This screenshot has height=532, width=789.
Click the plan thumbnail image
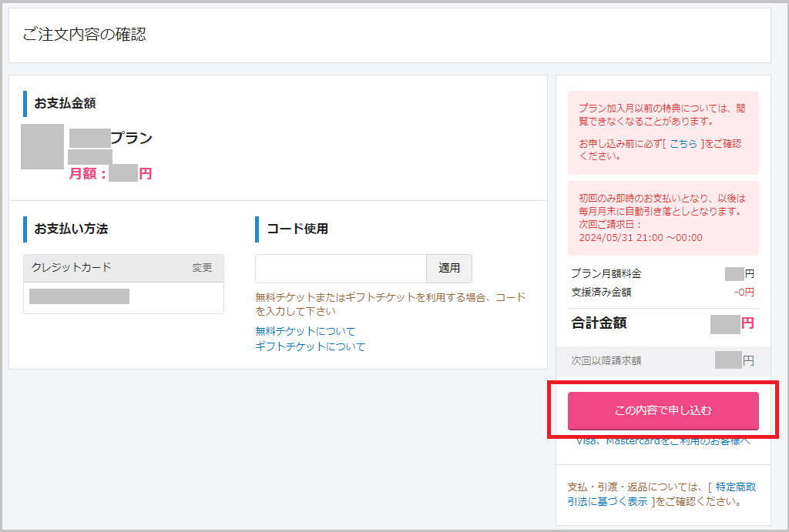pos(42,148)
